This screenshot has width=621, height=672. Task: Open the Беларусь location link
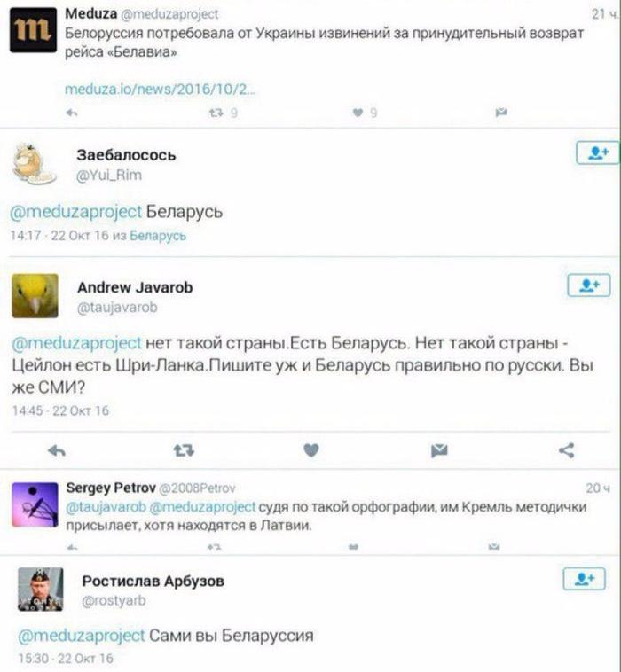pyautogui.click(x=158, y=236)
